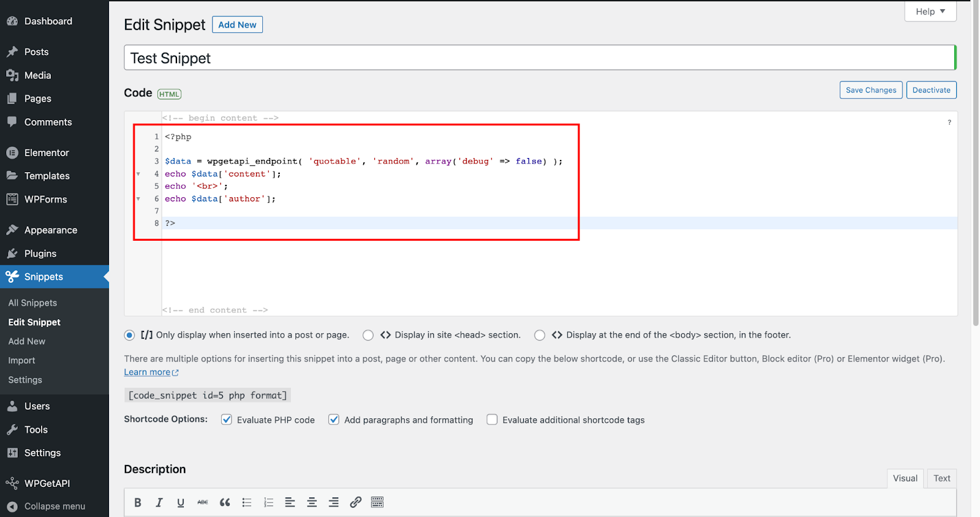980x517 pixels.
Task: Insert a numbered list
Action: [268, 502]
